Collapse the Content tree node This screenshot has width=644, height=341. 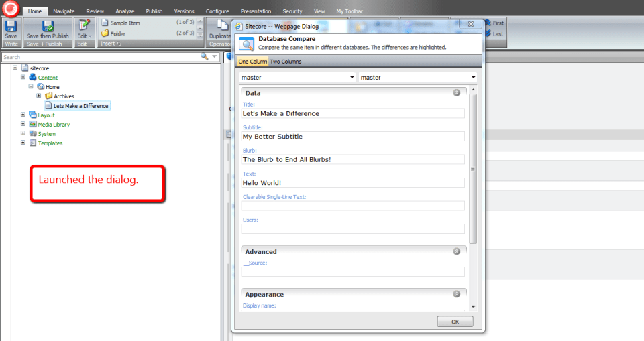[23, 77]
